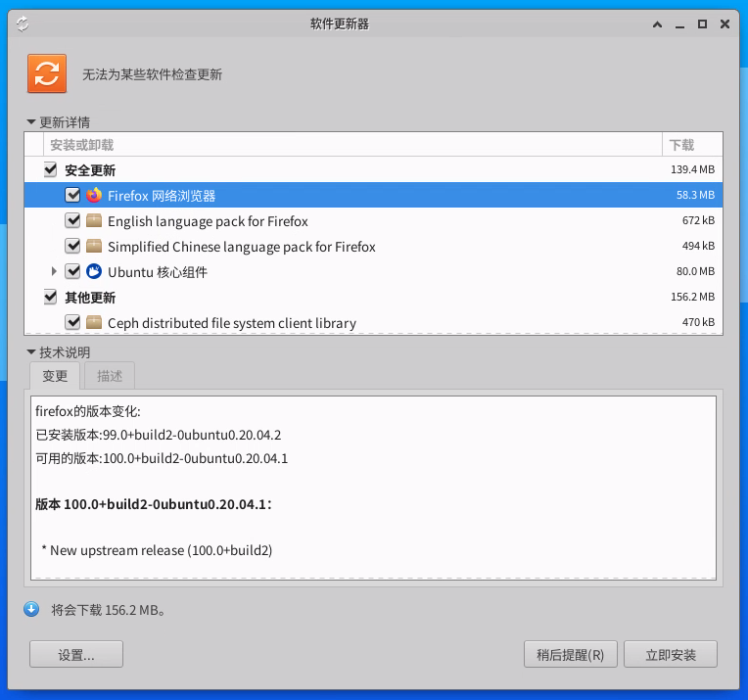The height and width of the screenshot is (700, 748).
Task: Click the 可用的版本 line in changelog
Action: (x=162, y=458)
